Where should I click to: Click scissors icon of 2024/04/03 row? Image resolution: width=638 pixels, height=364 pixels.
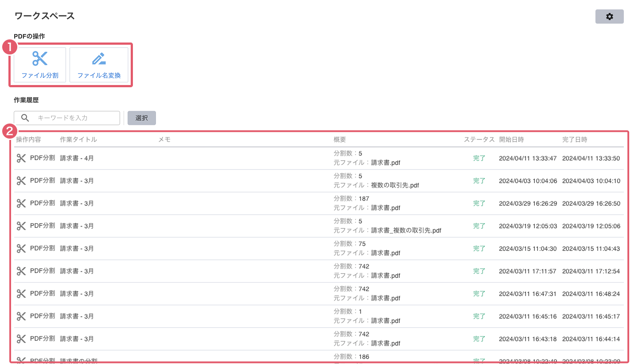21,181
